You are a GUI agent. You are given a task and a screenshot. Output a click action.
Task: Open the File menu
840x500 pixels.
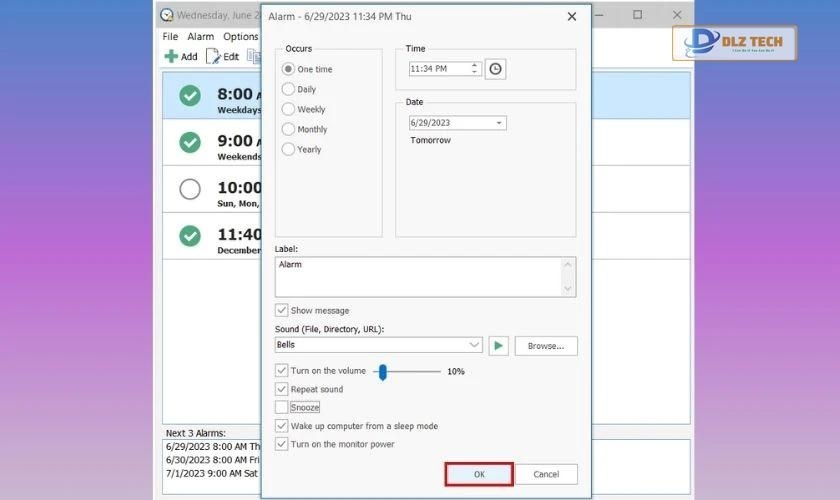[170, 37]
